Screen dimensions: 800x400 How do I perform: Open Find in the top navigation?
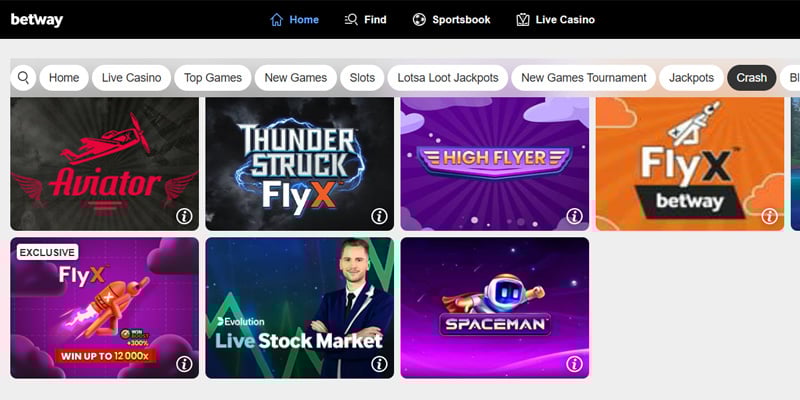(x=366, y=20)
